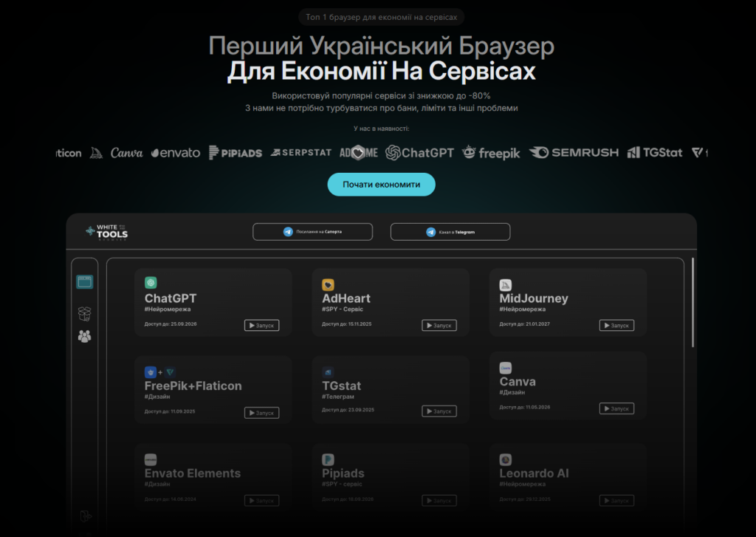Click the envato logo in brand strip
756x537 pixels.
[x=176, y=153]
